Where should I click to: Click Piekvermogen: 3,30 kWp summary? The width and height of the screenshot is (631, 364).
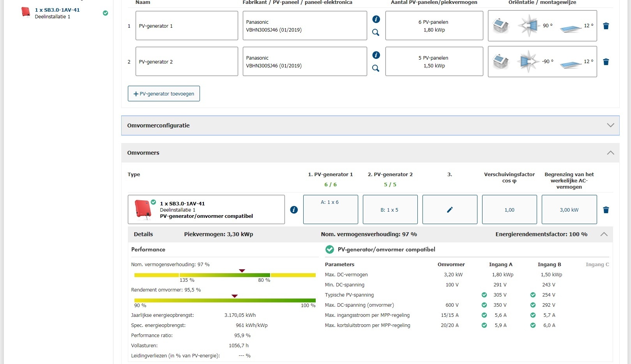point(219,234)
